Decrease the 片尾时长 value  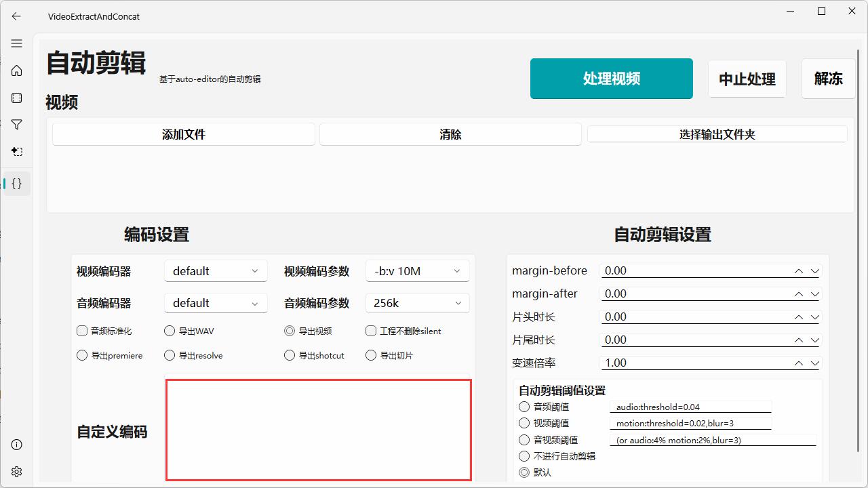click(814, 340)
